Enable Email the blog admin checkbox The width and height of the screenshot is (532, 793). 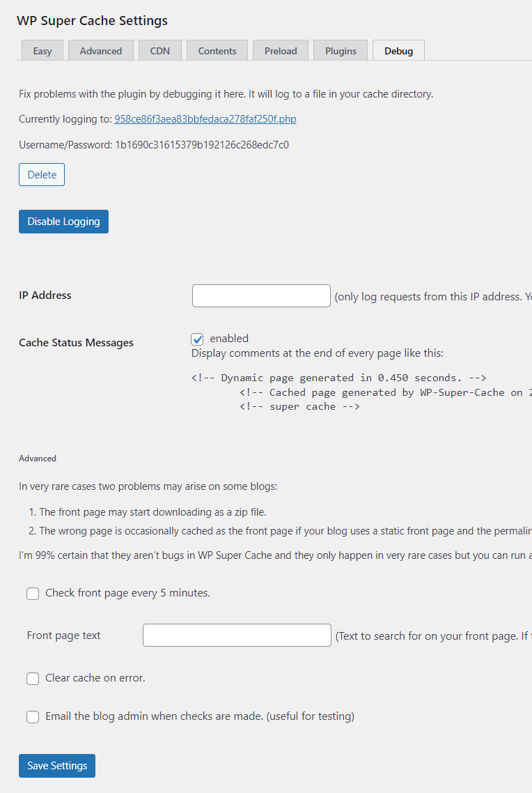tap(33, 716)
